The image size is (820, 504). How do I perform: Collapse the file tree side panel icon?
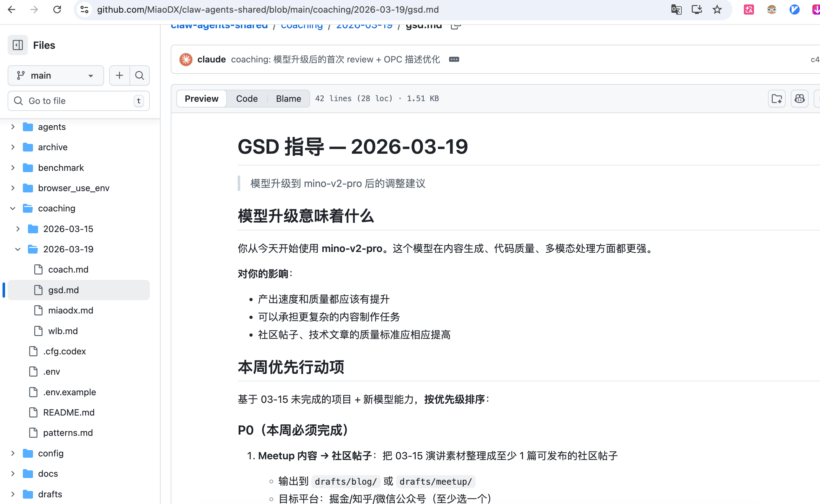(17, 45)
